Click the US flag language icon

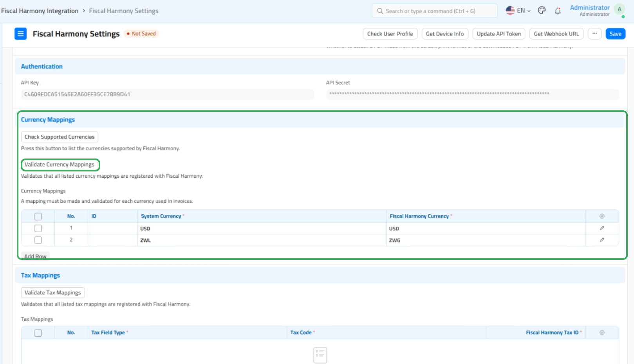510,11
